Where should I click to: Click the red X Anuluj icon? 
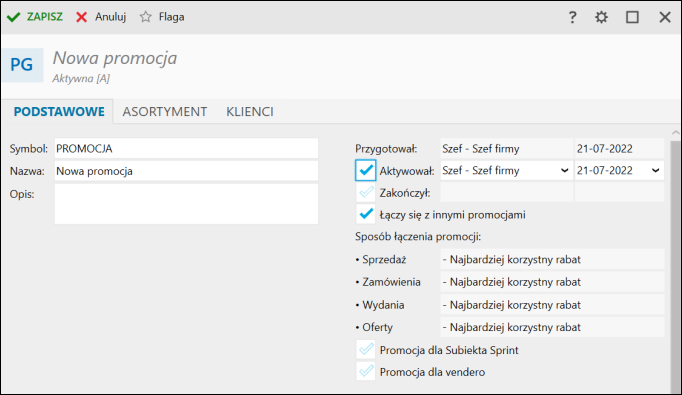coord(81,17)
